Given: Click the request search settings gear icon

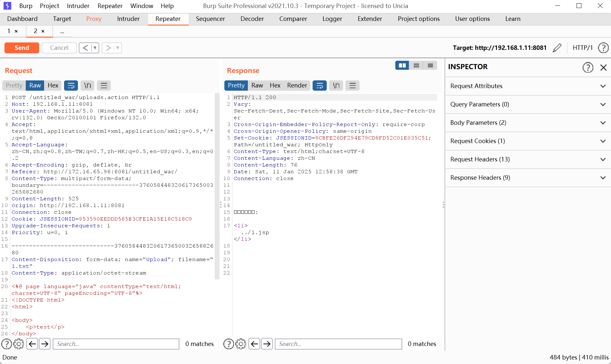Looking at the screenshot, I should [19, 344].
